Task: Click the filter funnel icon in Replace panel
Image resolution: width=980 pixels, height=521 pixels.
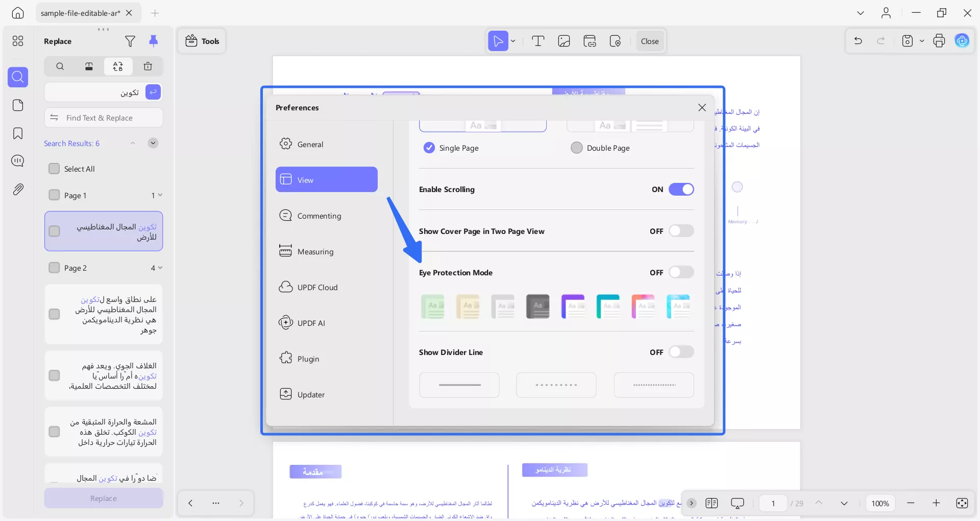Action: [x=130, y=41]
